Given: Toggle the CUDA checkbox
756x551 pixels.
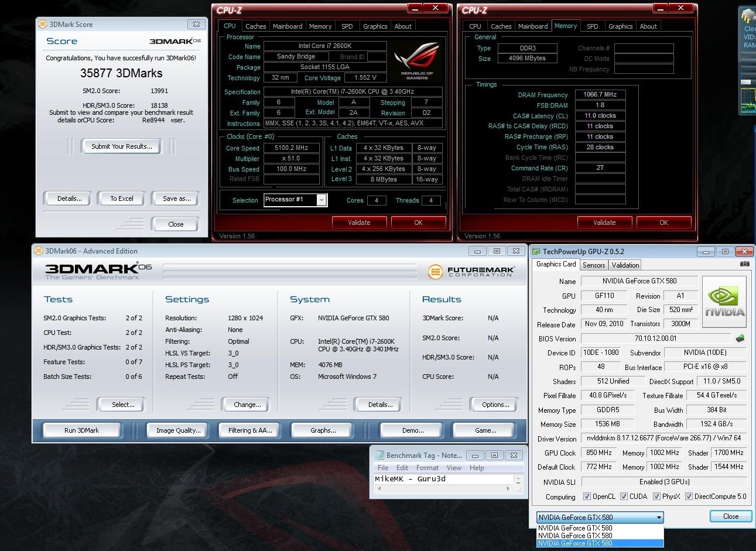Looking at the screenshot, I should [x=624, y=497].
